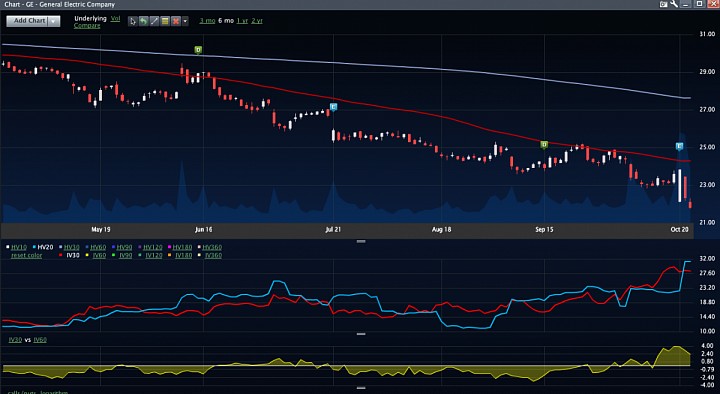The width and height of the screenshot is (720, 394).
Task: Click the reset color link
Action: click(x=26, y=255)
